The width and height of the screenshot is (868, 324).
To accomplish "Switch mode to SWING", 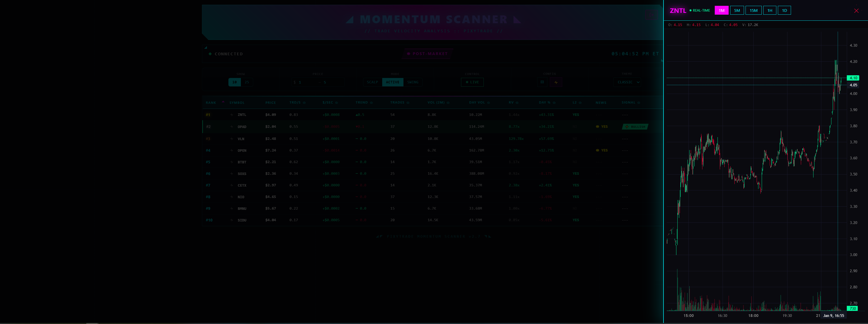I will click(x=413, y=82).
